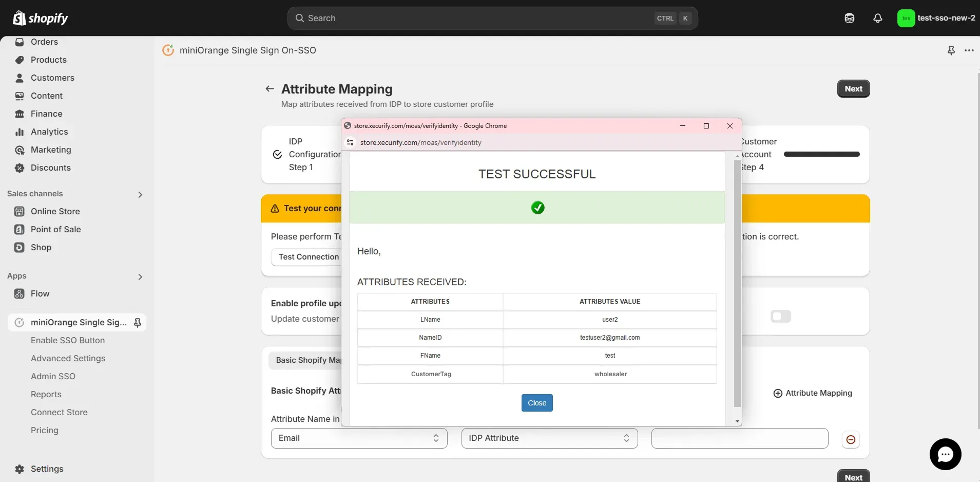980x482 pixels.
Task: Click the Discounts icon
Action: 20,168
